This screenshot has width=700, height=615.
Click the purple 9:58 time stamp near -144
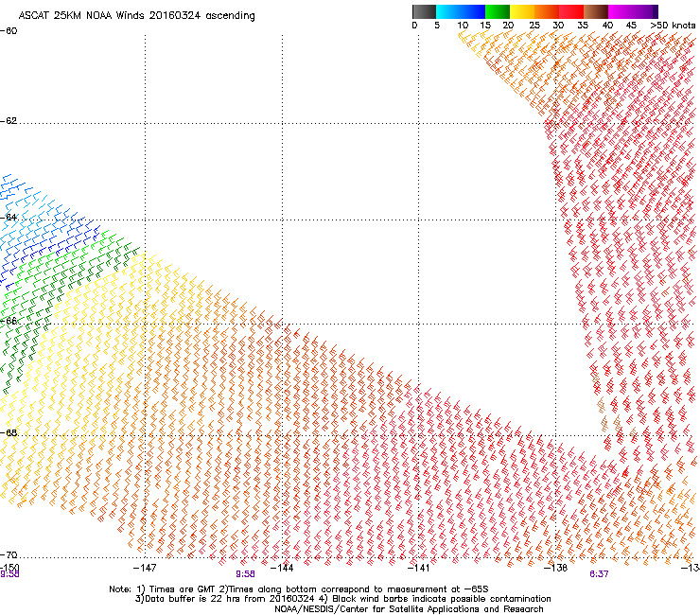pyautogui.click(x=246, y=574)
